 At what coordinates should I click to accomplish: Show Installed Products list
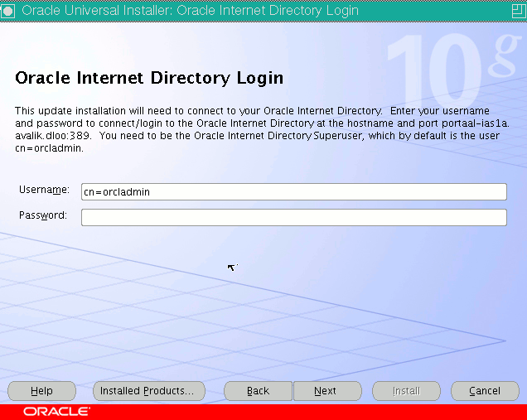tap(149, 391)
